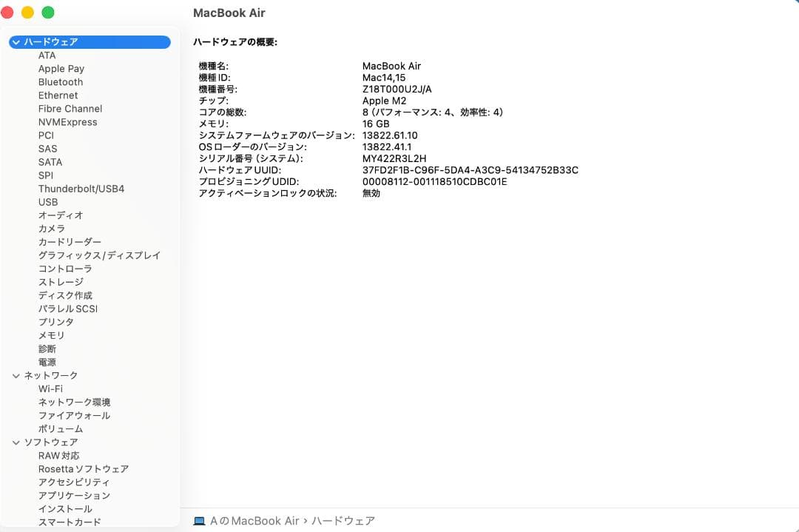Select ファイアウォール under ネットワーク
This screenshot has height=532, width=799.
(74, 415)
